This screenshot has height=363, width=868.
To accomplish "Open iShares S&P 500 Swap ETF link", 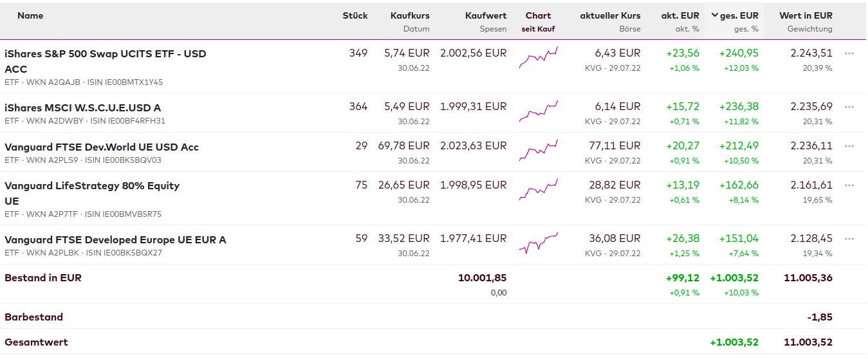I will click(105, 54).
